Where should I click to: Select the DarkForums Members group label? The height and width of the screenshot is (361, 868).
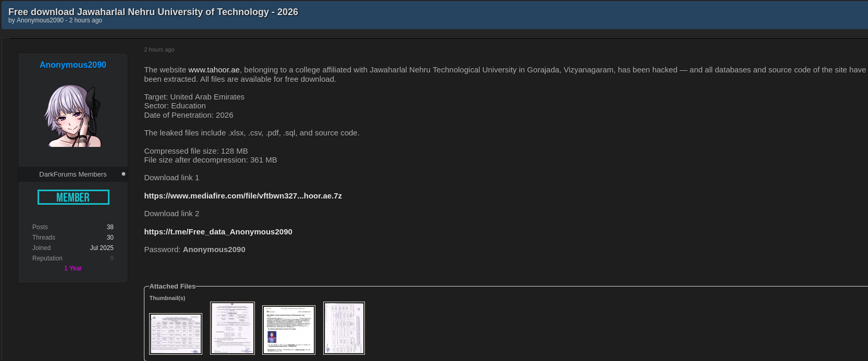pyautogui.click(x=73, y=175)
